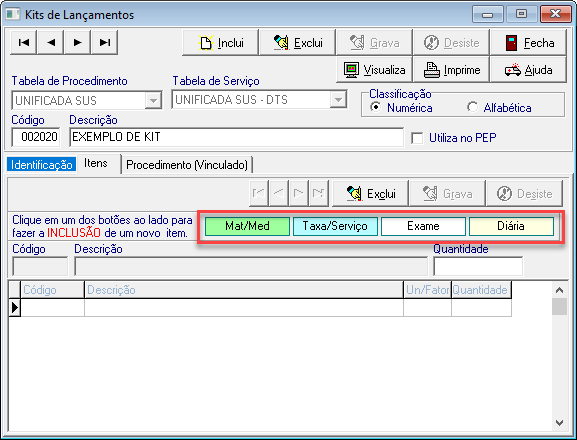
Task: Add item via green Mat/Med button
Action: pyautogui.click(x=247, y=226)
